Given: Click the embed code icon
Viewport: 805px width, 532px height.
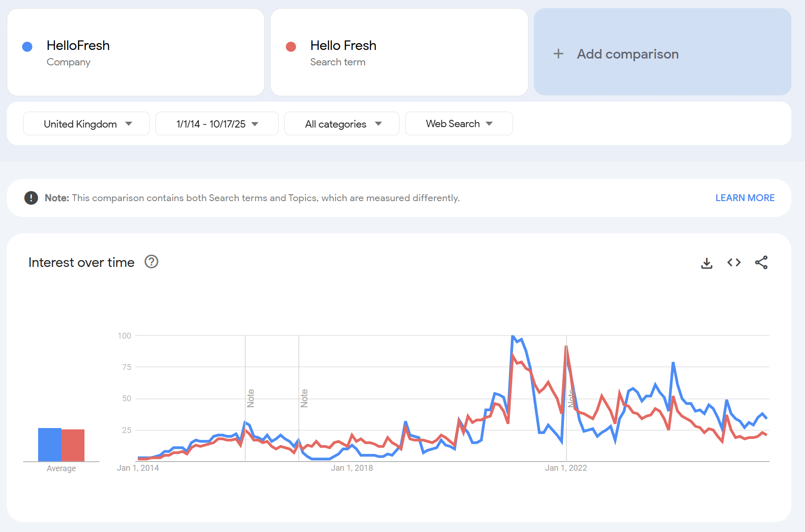Looking at the screenshot, I should click(x=734, y=263).
